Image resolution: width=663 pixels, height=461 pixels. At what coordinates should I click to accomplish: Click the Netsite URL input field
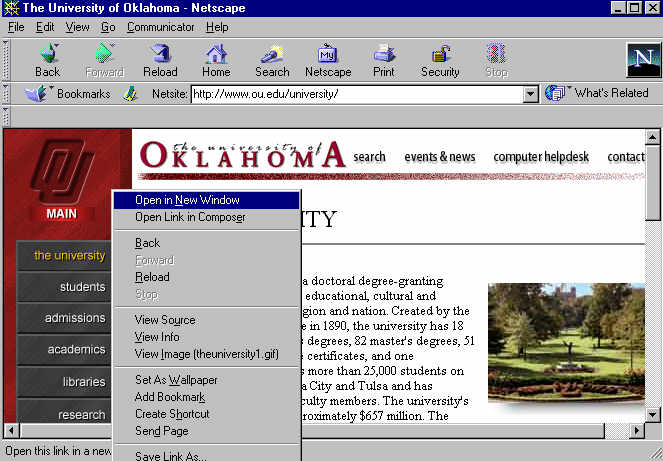[x=357, y=94]
